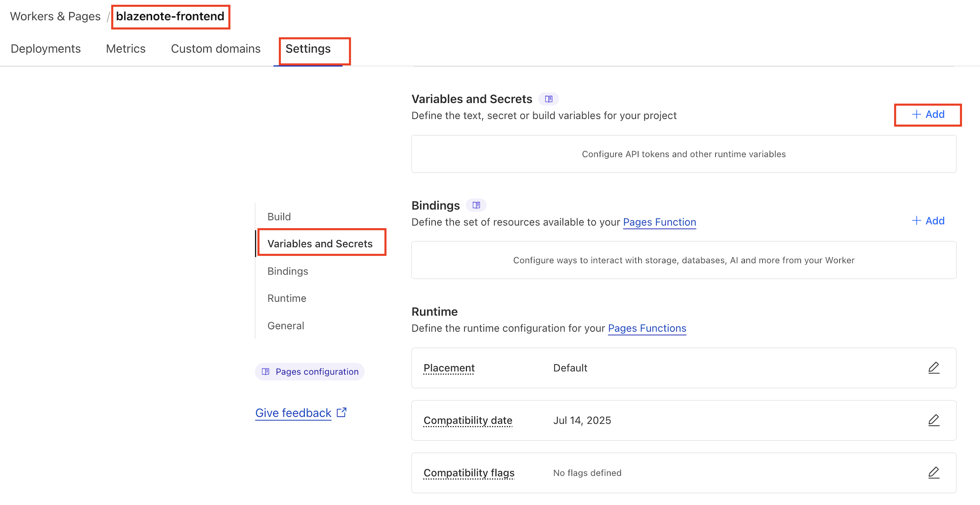980x505 pixels.
Task: Click Workers & Pages breadcrumb
Action: point(55,16)
